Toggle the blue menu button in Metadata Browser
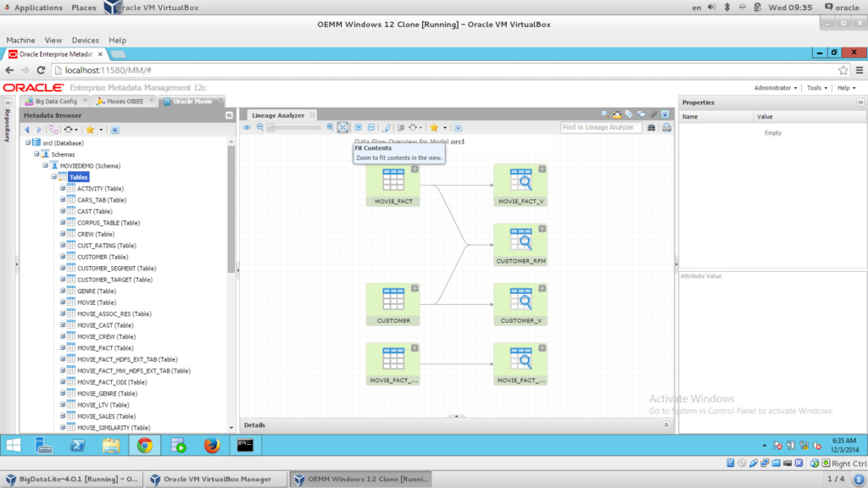Viewport: 868px width, 488px height. [x=114, y=130]
